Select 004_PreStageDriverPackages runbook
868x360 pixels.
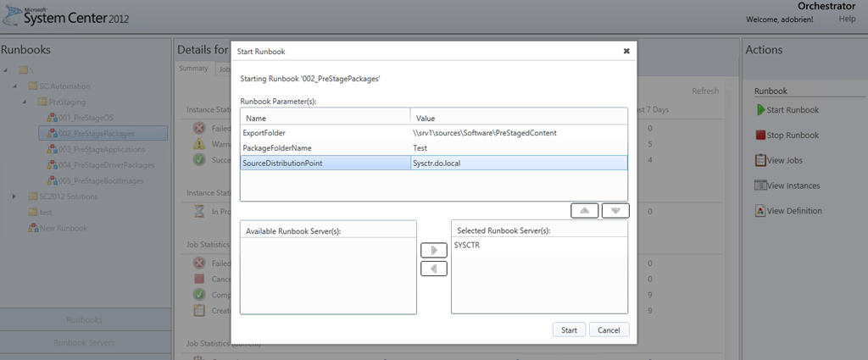[106, 165]
